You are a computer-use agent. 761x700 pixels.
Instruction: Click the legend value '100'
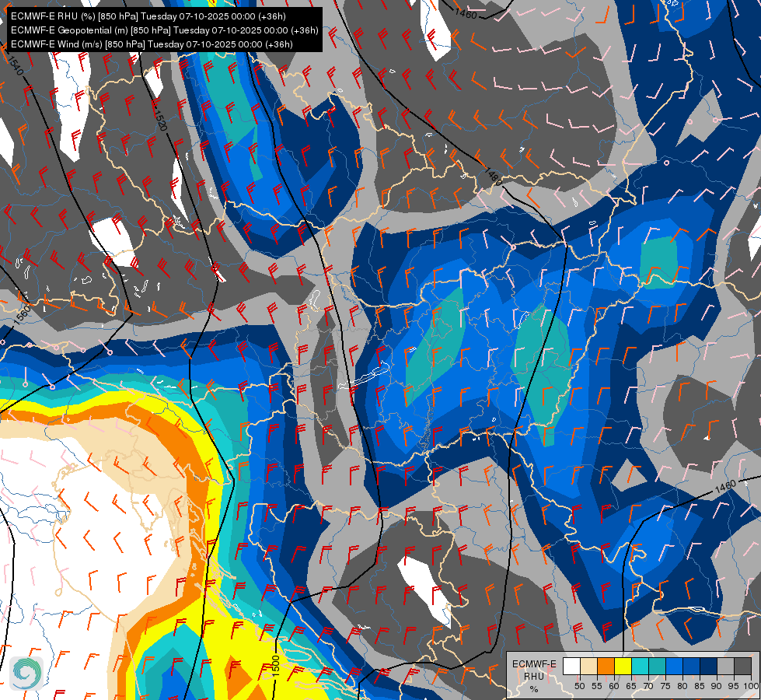751,687
